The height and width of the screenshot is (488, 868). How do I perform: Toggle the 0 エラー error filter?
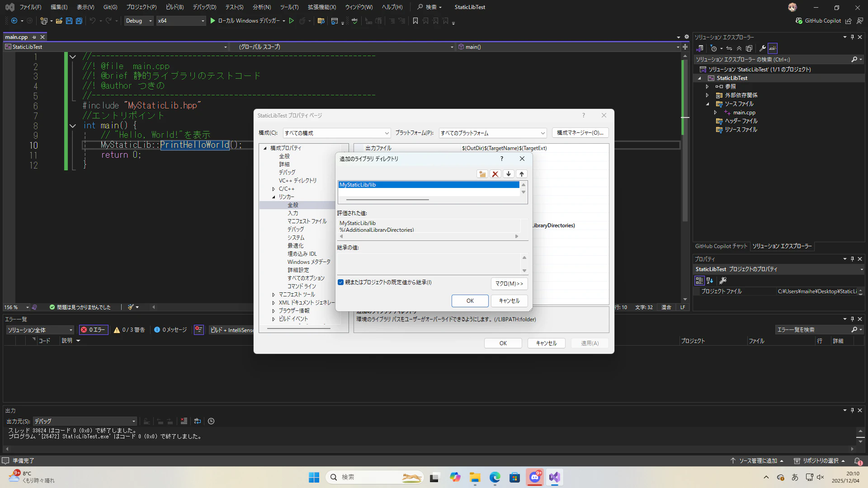94,330
